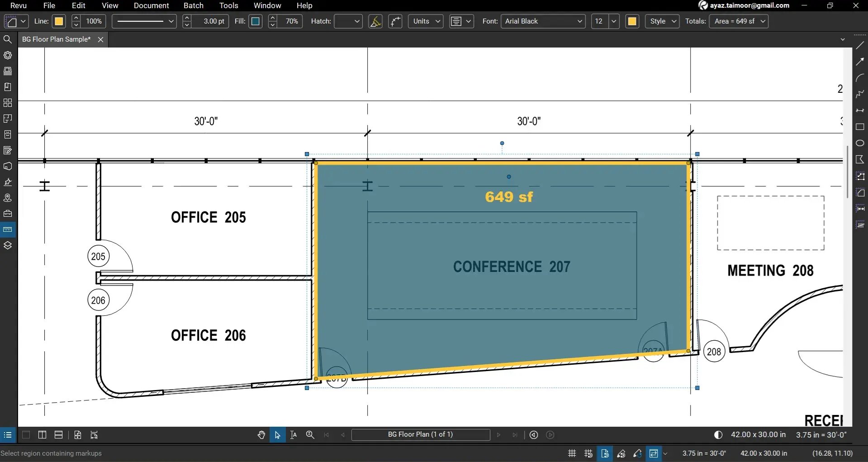Click the Line color yellow swatch

[59, 21]
